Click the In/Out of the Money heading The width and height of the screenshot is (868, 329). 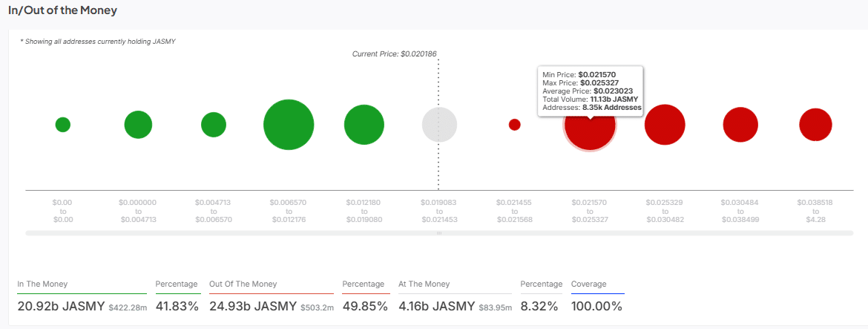point(62,11)
